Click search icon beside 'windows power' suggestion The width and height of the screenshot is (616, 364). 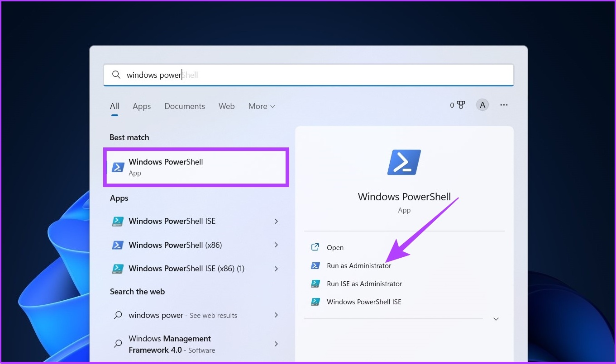coord(118,315)
